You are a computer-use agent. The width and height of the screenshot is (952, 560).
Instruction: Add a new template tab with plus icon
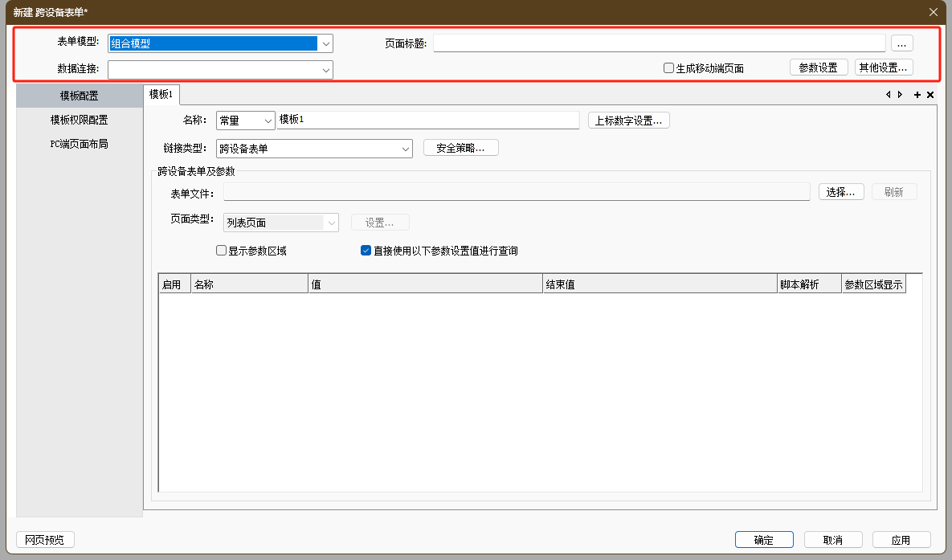pyautogui.click(x=917, y=95)
